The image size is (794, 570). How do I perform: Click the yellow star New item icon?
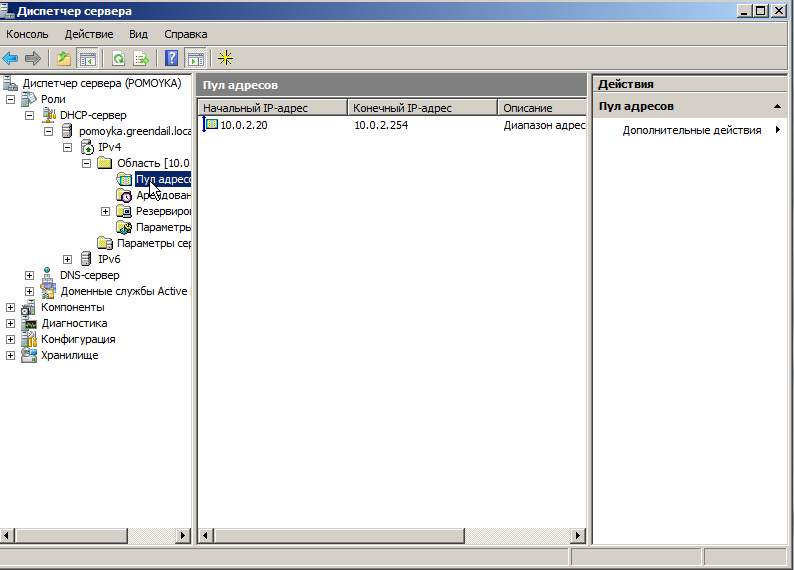[x=225, y=58]
